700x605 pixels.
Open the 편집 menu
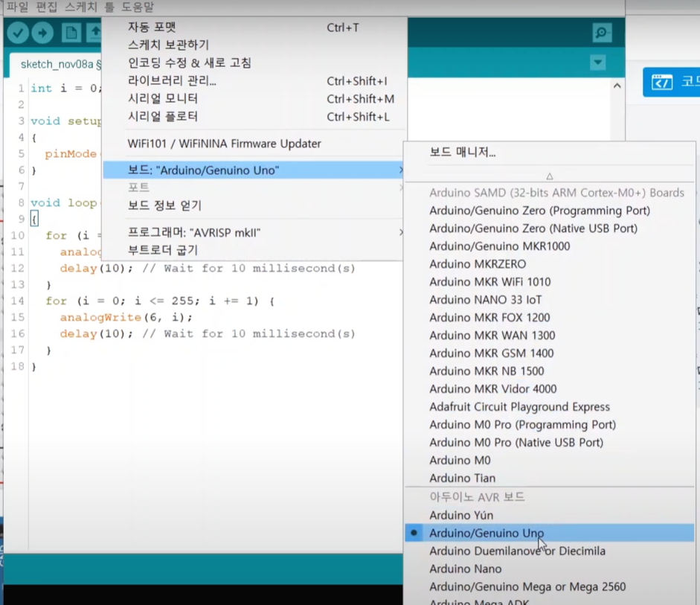pos(46,7)
